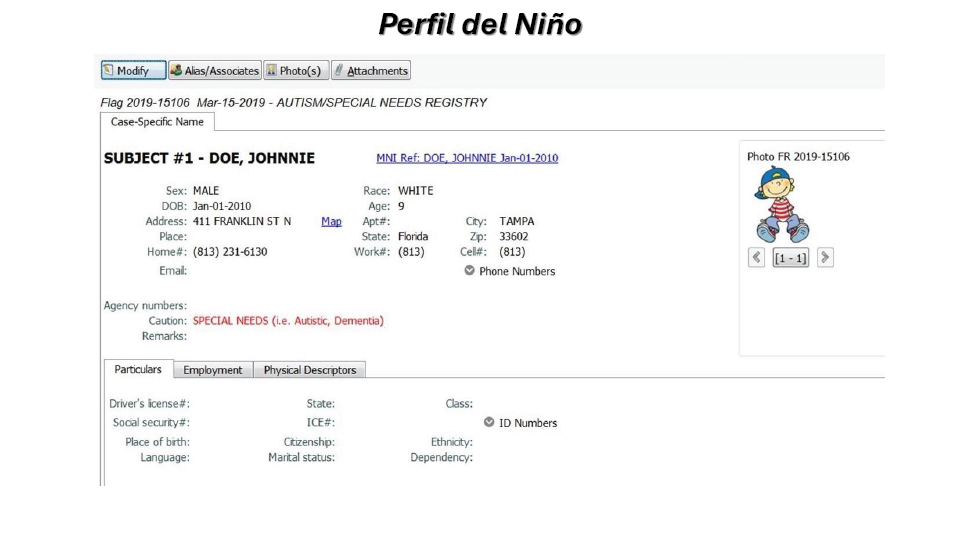960x540 pixels.
Task: Click the Photo(s) portrait icon
Action: coord(272,70)
